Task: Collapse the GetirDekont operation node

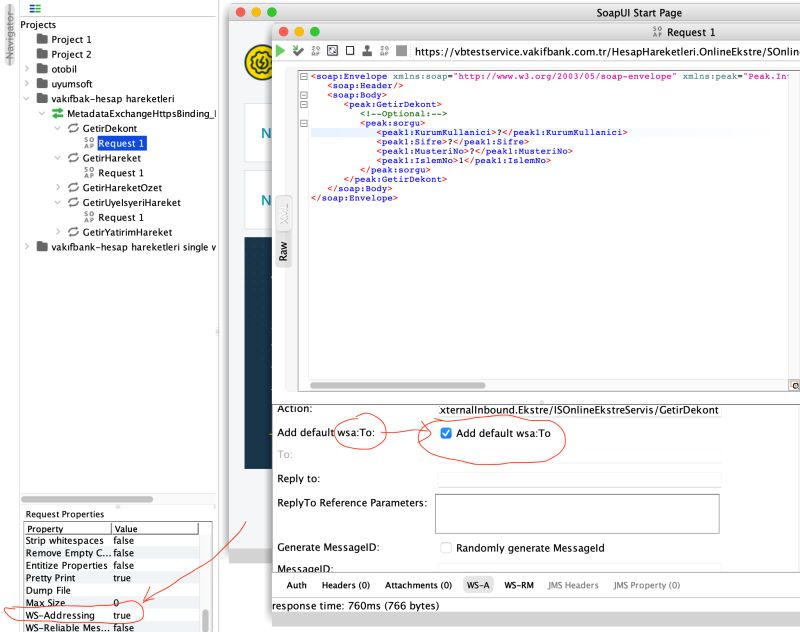Action: tap(58, 128)
